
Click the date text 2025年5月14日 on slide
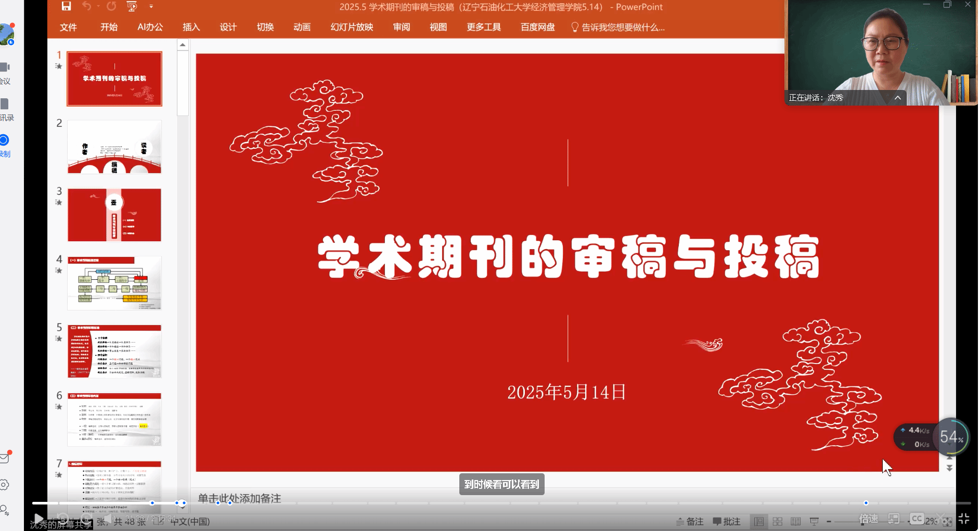566,392
